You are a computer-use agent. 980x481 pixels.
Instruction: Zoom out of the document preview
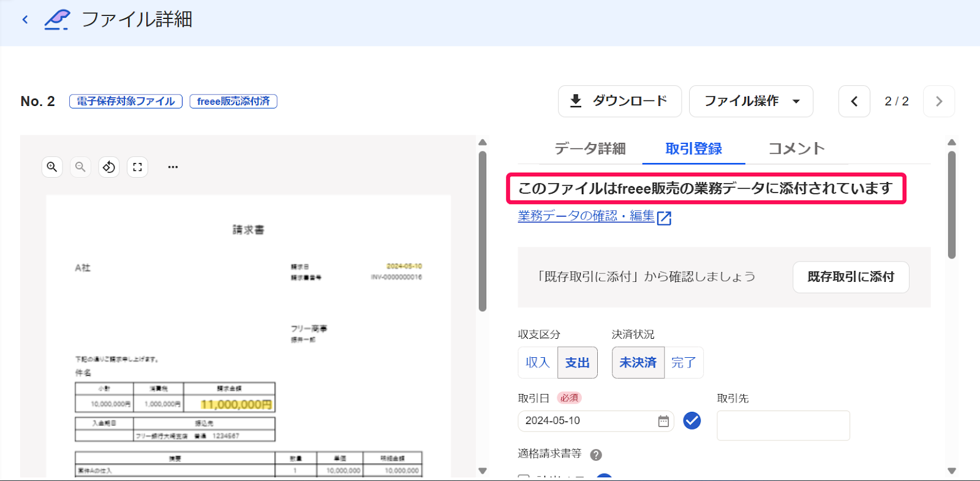pyautogui.click(x=80, y=167)
